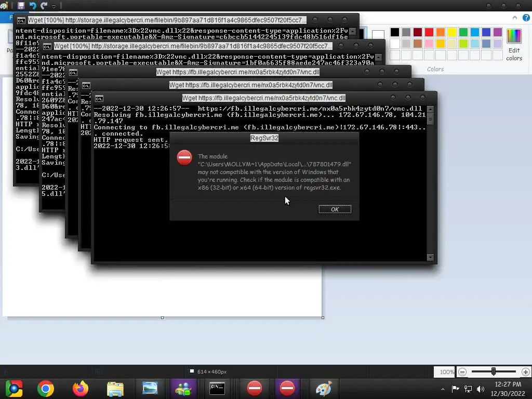Open File Explorer from the taskbar
532x399 pixels.
(x=115, y=389)
